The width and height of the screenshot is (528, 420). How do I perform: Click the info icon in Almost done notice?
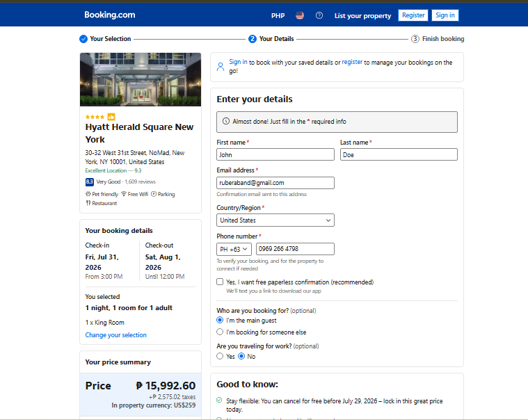point(226,121)
